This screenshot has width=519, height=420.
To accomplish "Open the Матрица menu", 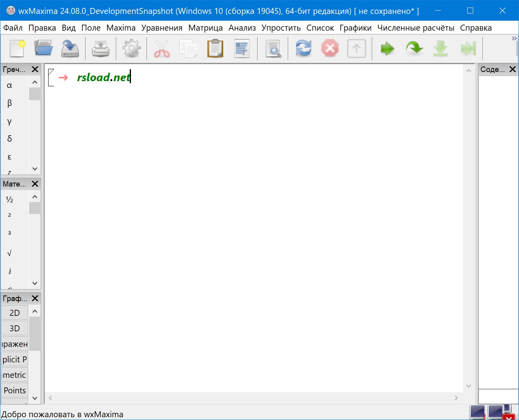I will coord(205,28).
